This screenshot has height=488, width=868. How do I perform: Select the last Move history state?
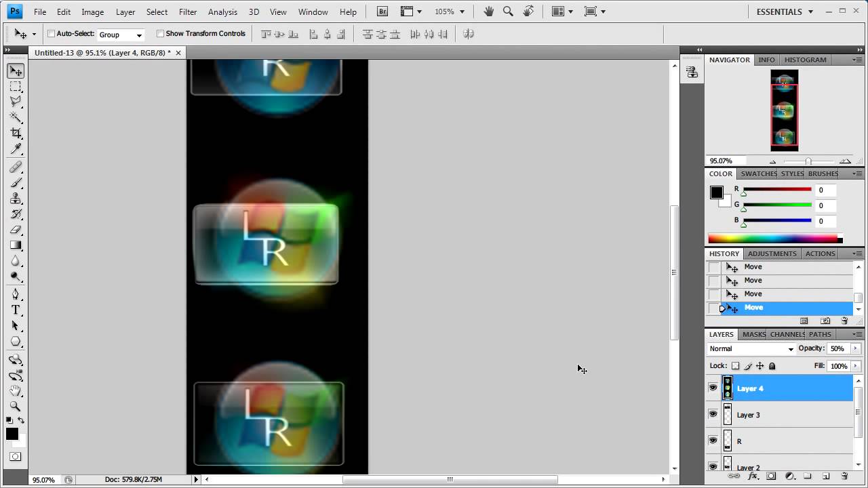click(x=779, y=308)
